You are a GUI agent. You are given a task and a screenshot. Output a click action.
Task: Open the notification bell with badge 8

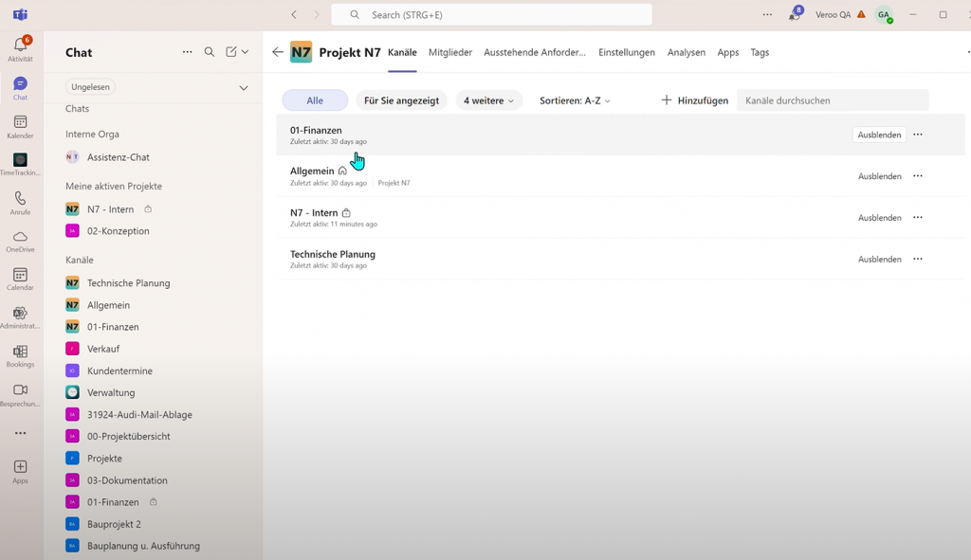(x=796, y=13)
